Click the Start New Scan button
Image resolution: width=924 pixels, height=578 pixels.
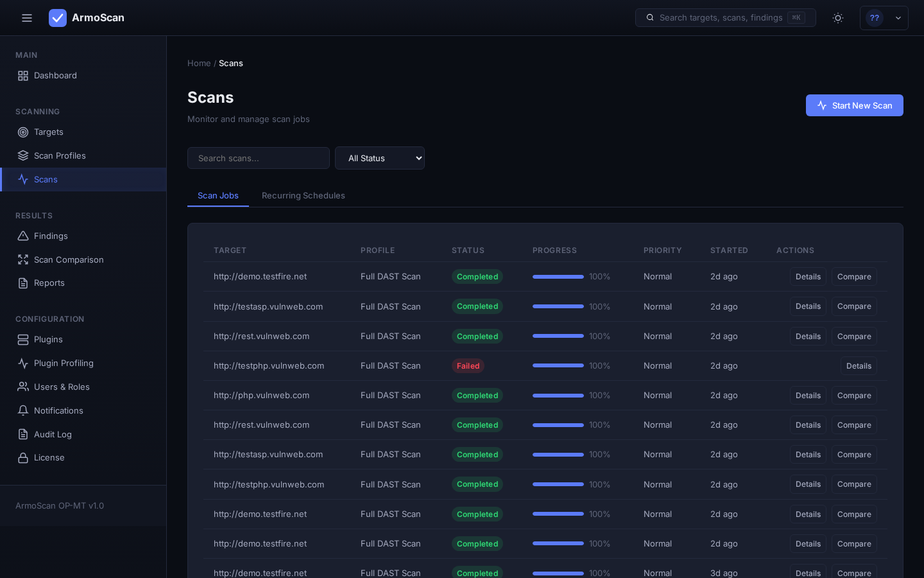pyautogui.click(x=855, y=105)
